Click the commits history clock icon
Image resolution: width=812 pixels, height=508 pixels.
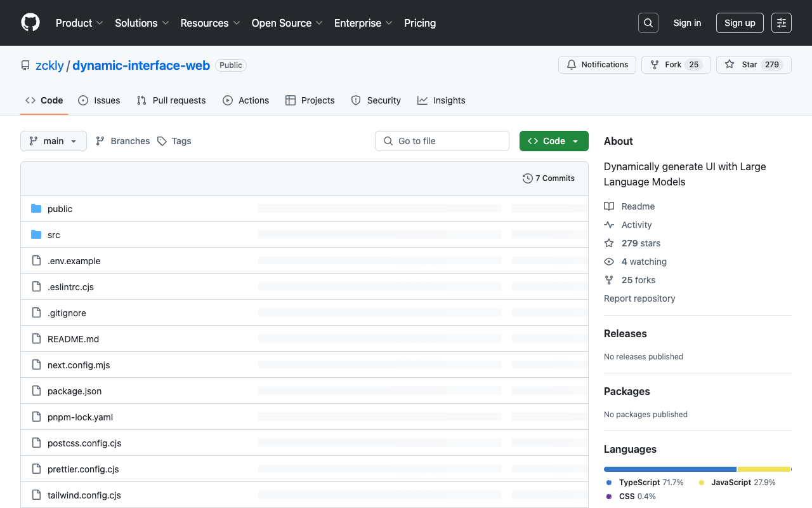[x=527, y=178]
